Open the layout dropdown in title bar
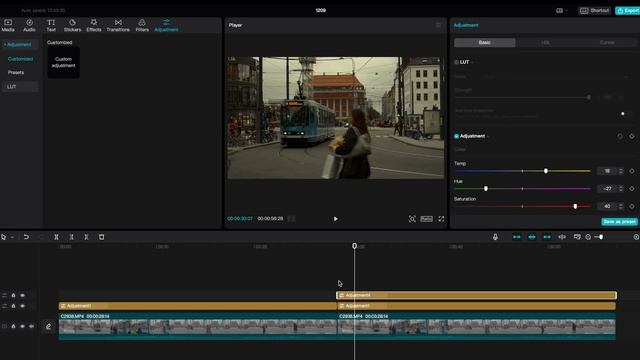 (x=562, y=11)
